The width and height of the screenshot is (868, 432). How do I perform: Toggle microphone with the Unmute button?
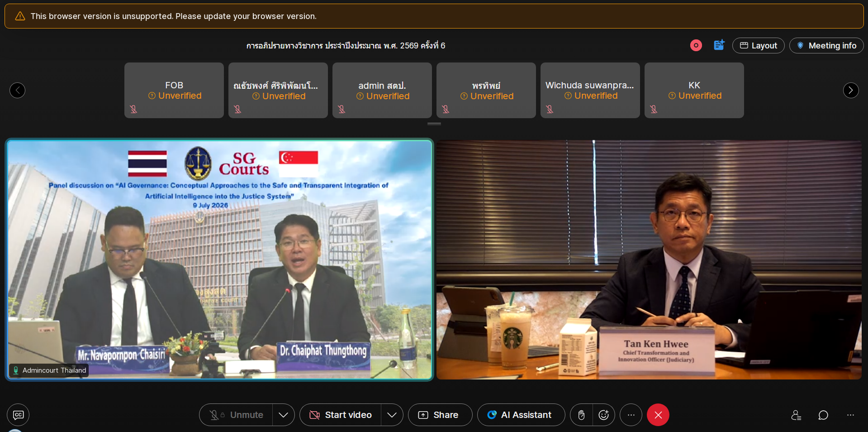tap(236, 415)
